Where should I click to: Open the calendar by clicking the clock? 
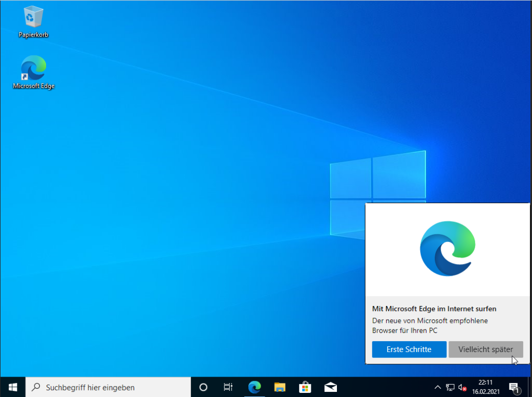[x=485, y=387]
